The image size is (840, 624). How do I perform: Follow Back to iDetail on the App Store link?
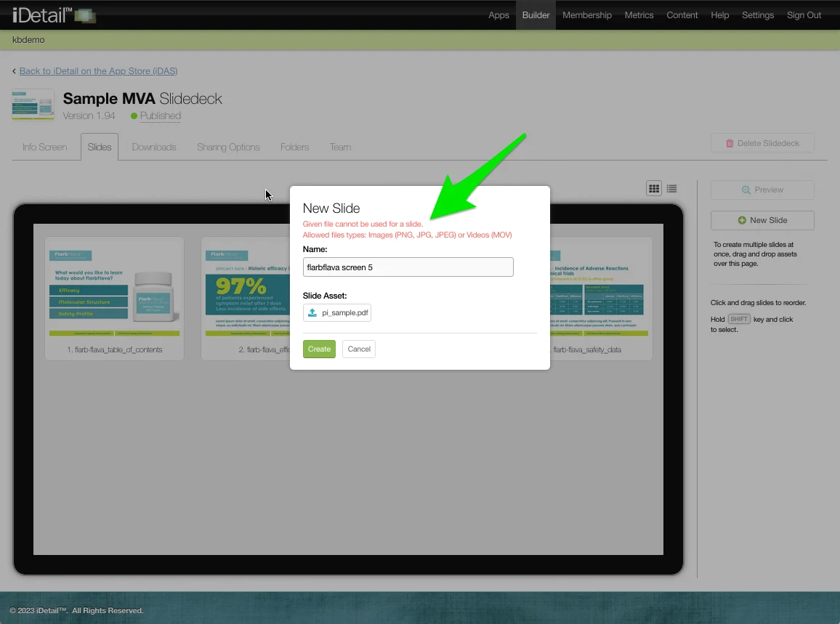(99, 71)
